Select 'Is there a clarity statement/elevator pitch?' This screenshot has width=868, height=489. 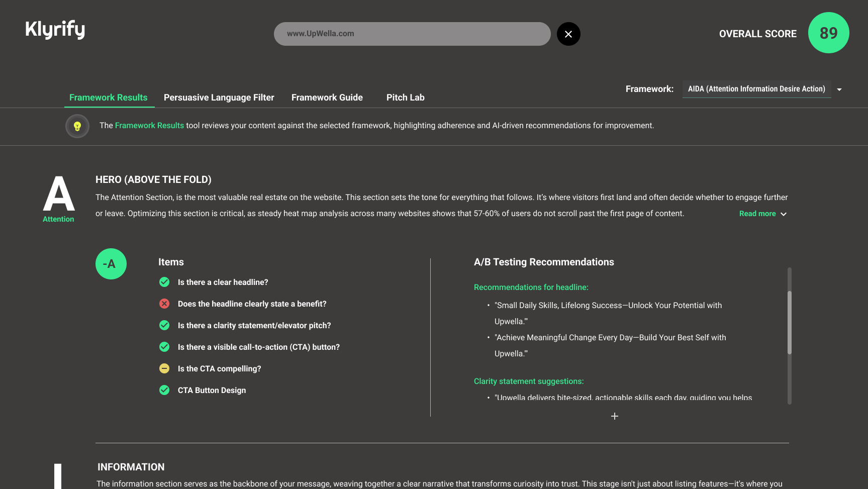tap(254, 326)
